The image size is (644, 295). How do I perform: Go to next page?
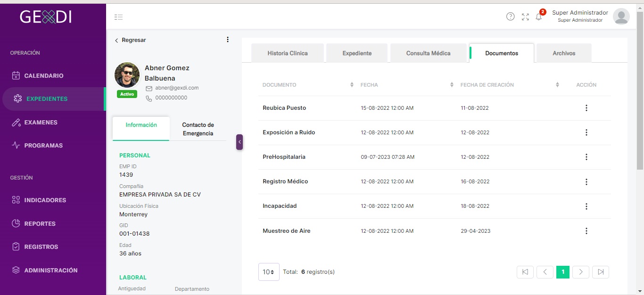581,272
